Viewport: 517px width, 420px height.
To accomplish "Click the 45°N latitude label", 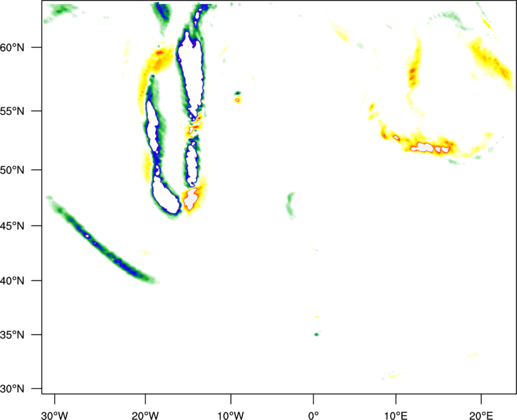I will coord(12,226).
